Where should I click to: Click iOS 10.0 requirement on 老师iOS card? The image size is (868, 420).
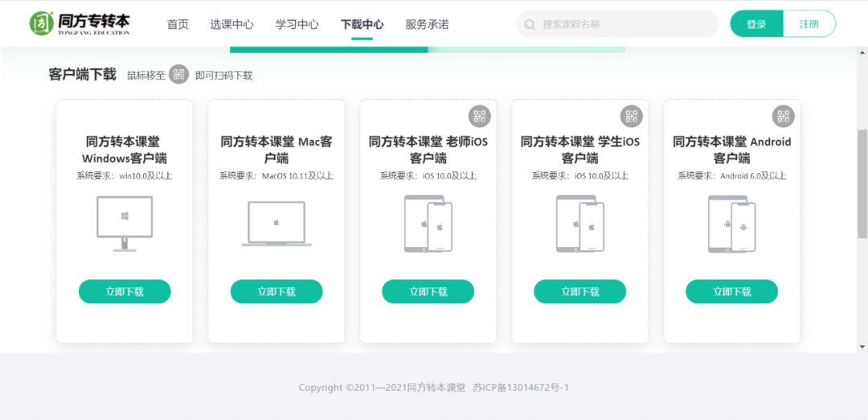pos(428,176)
